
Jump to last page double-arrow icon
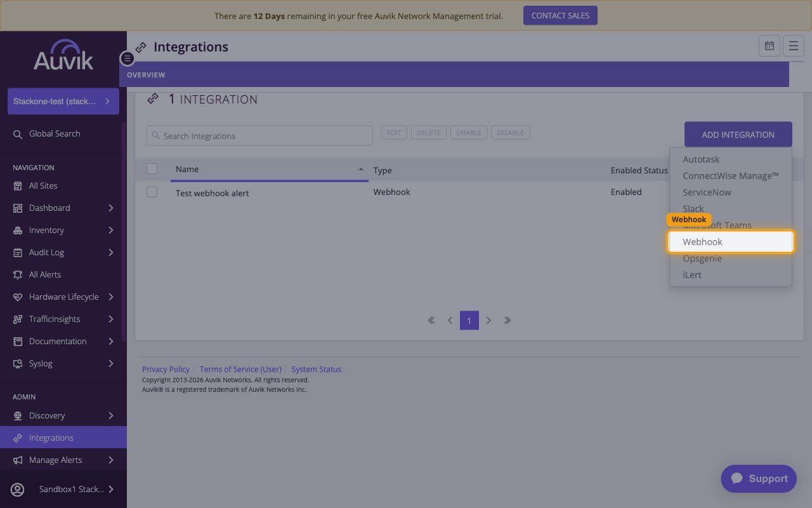pos(507,321)
